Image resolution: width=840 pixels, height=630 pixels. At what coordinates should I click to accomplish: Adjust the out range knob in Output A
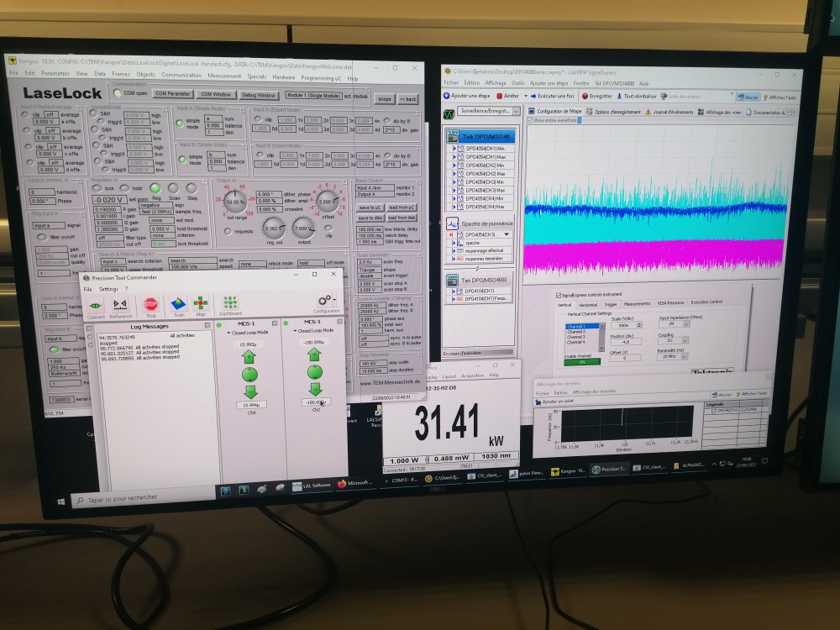[236, 202]
